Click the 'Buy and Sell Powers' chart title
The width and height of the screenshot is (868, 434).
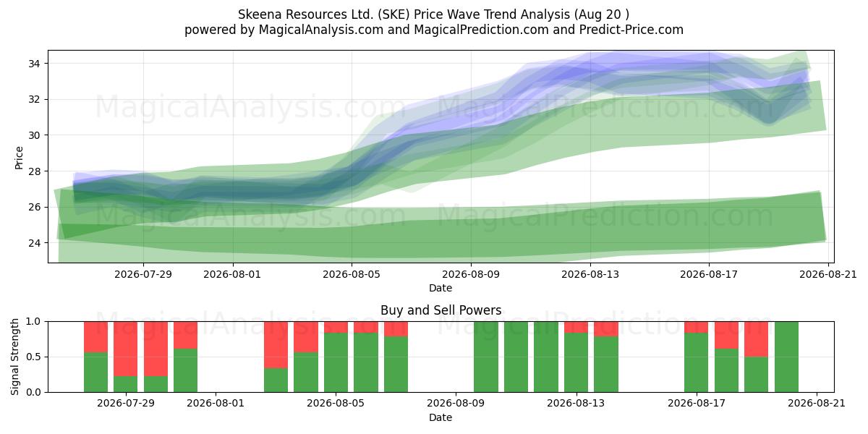point(441,310)
